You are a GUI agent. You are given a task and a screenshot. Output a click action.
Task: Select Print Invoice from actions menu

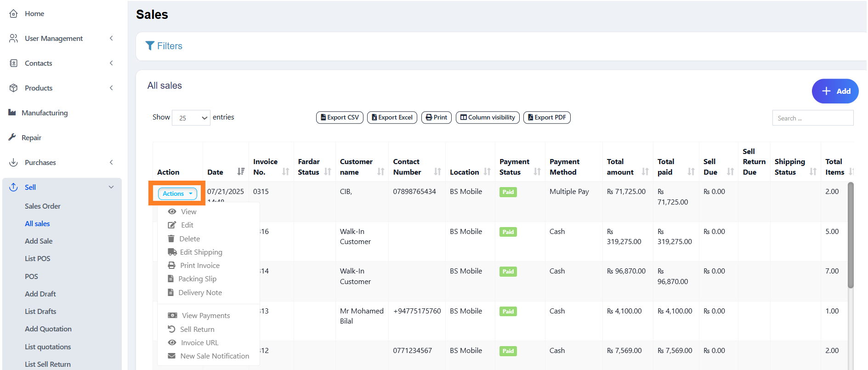(x=199, y=266)
